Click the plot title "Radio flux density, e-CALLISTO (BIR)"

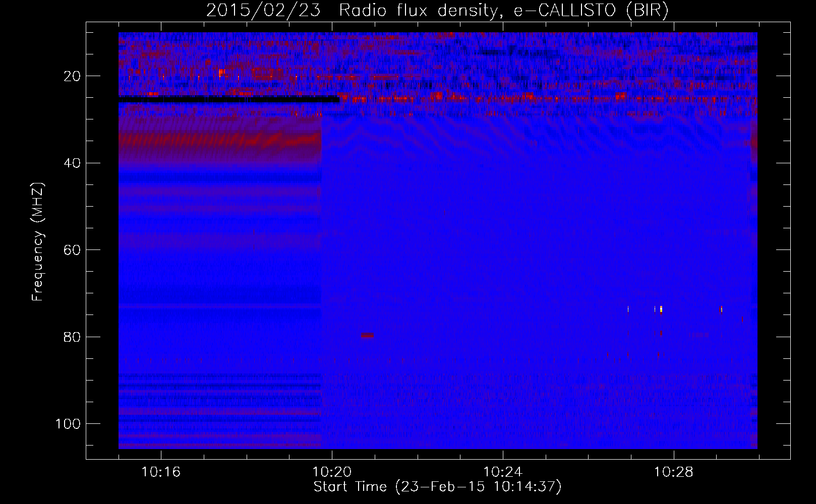coord(503,11)
